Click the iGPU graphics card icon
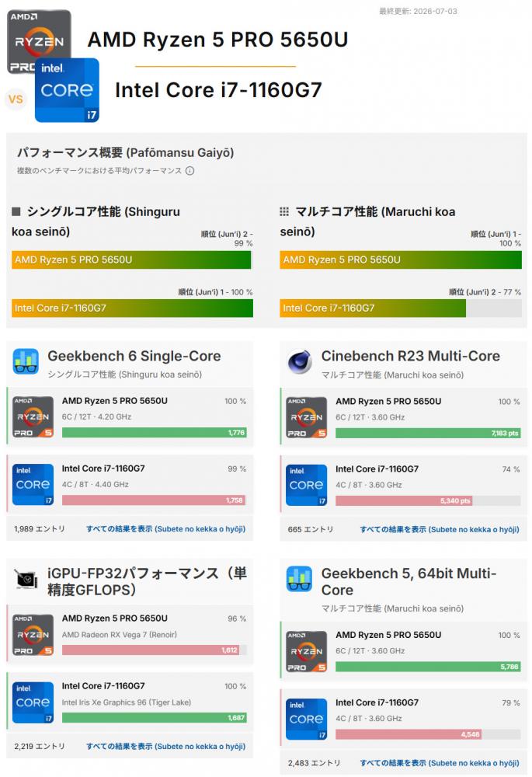The height and width of the screenshot is (777, 532). tap(26, 579)
